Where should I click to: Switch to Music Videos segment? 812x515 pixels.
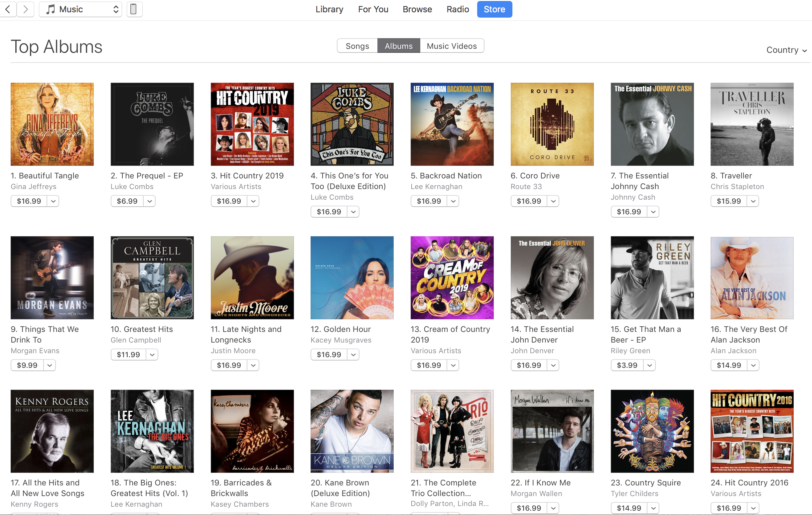point(452,46)
